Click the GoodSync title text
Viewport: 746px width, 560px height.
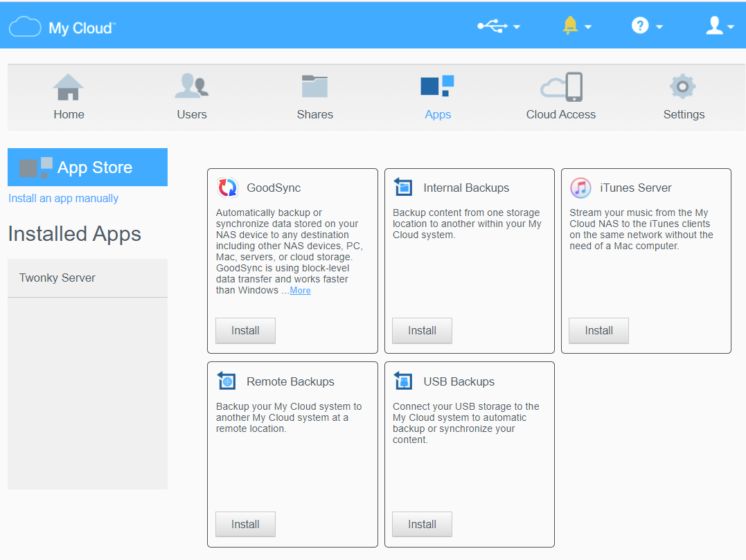click(x=274, y=188)
